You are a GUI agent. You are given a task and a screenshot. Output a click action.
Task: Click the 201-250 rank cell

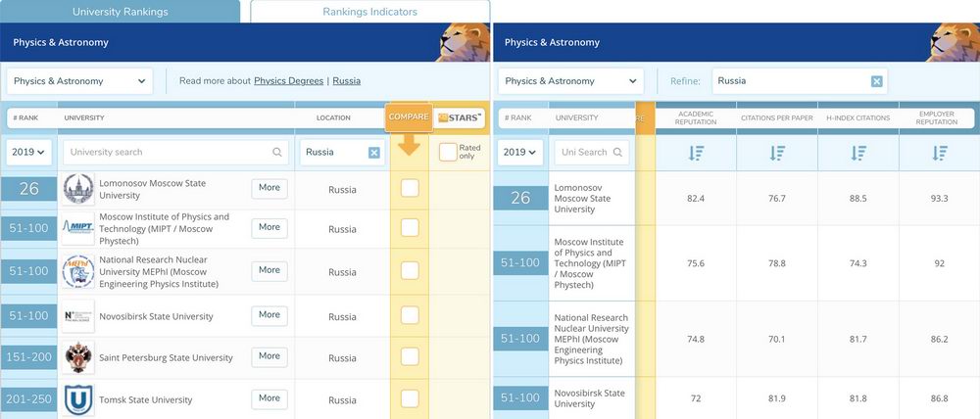point(28,399)
